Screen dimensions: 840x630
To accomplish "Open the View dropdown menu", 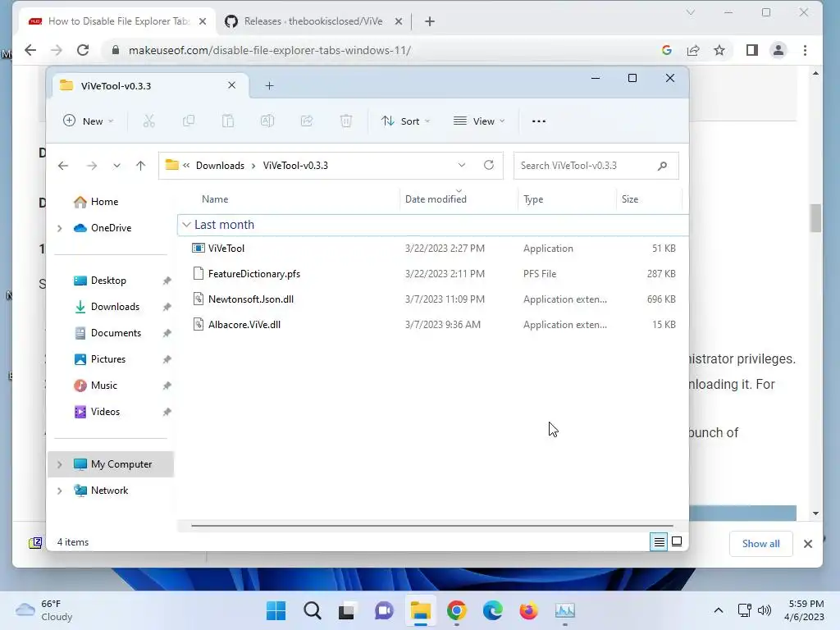I will [x=479, y=121].
